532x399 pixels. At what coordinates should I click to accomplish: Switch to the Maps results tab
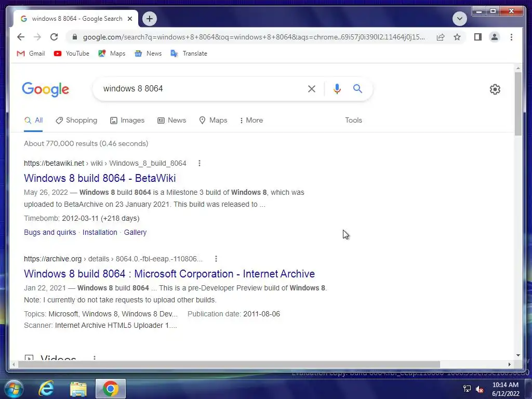(213, 121)
